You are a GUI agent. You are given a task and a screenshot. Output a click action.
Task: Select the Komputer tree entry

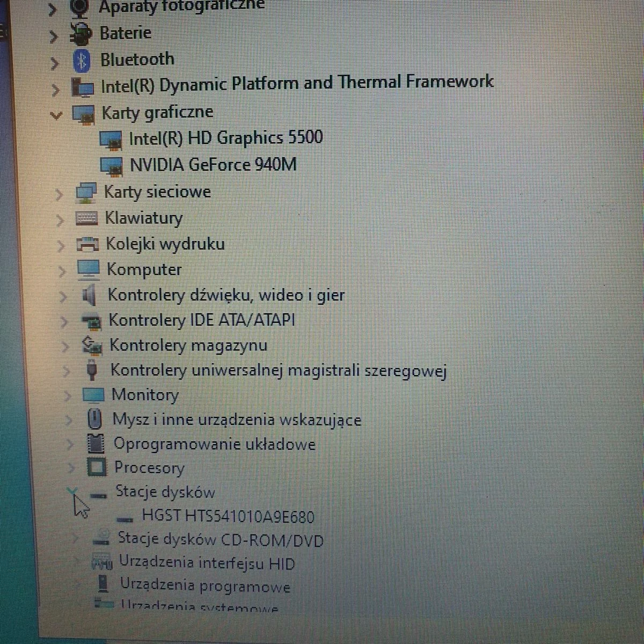point(144,269)
